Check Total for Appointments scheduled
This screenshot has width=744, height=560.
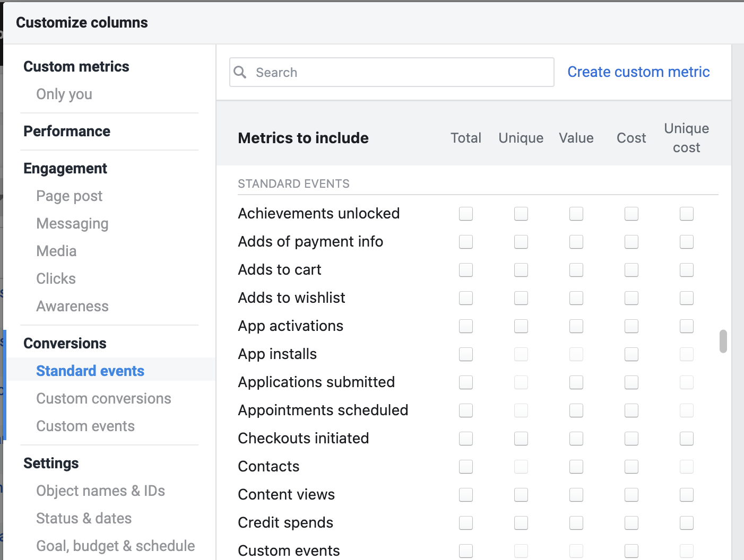click(466, 410)
